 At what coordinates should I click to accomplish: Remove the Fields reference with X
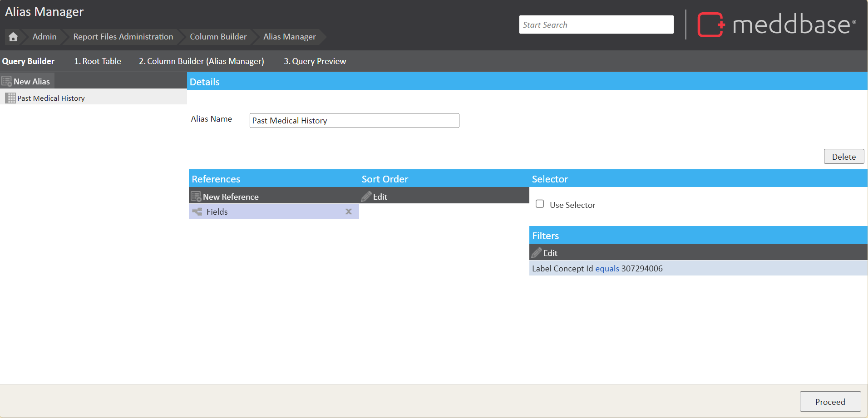click(x=349, y=211)
